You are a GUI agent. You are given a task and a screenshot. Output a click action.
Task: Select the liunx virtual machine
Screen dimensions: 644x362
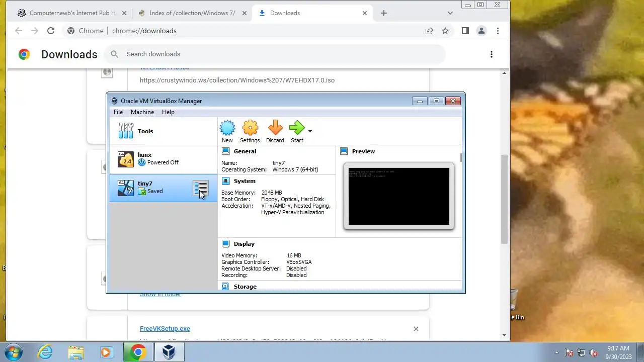pos(164,159)
